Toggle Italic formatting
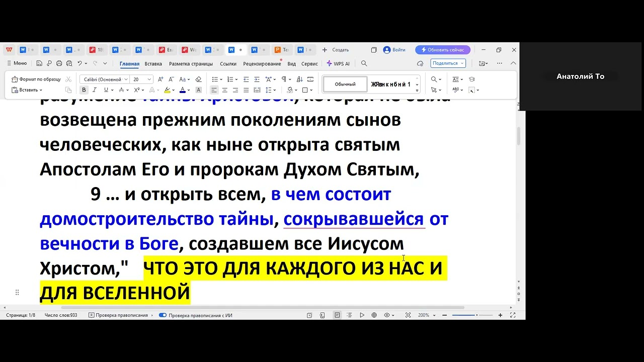Screen dimensions: 644x362 click(95, 90)
